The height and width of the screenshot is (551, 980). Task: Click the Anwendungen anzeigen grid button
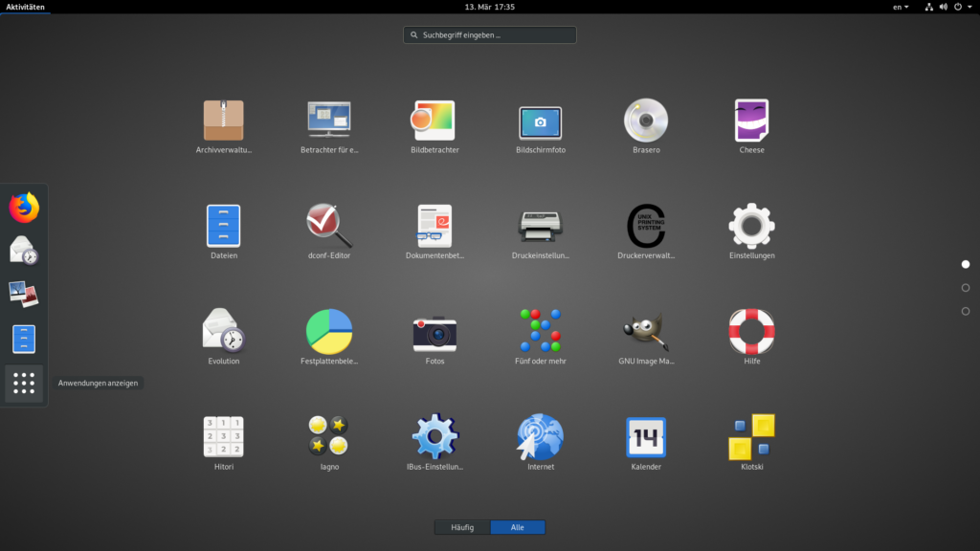(24, 383)
